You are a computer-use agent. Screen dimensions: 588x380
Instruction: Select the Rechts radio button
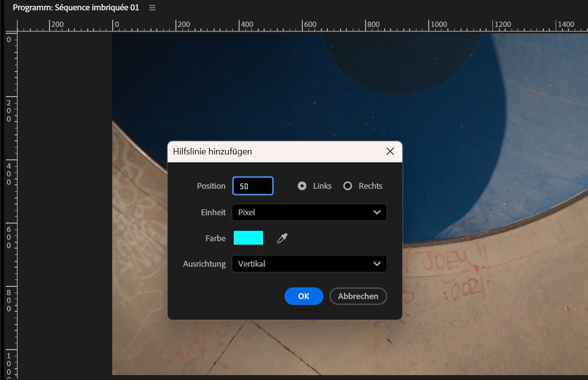point(347,186)
